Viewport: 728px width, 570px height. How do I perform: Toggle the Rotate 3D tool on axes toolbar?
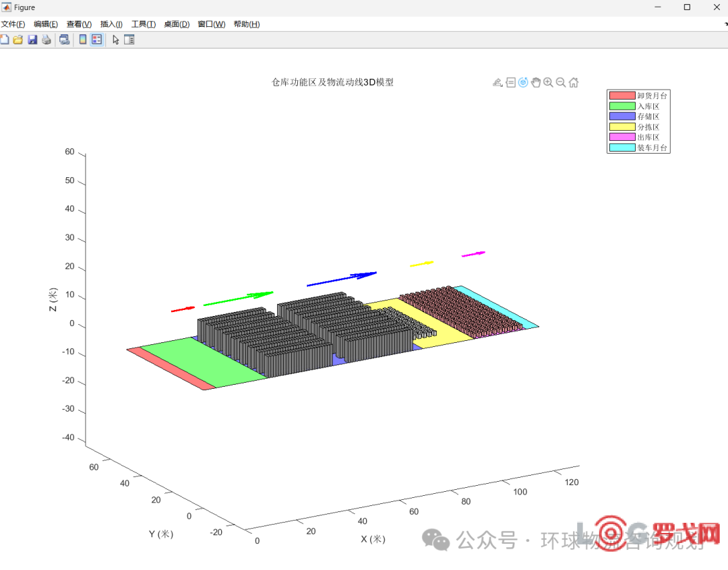pos(523,82)
